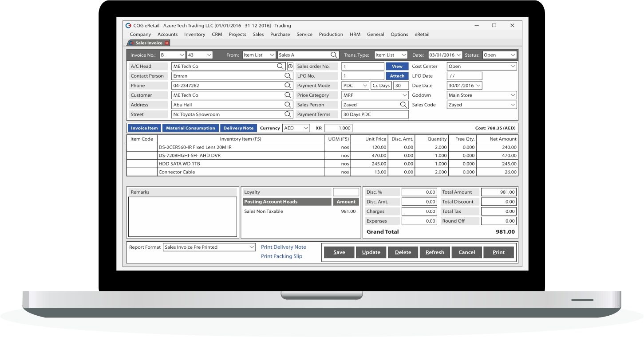Viewport: 644px width, 337px height.
Task: Click the Sales Person lookup magnifier
Action: point(403,105)
